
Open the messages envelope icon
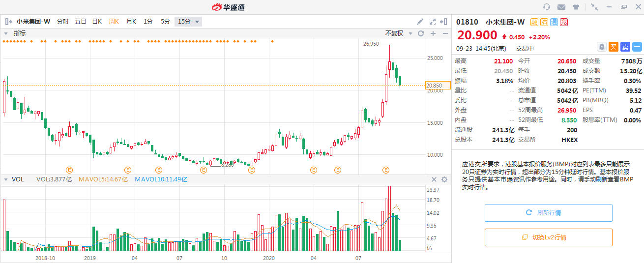point(561,7)
